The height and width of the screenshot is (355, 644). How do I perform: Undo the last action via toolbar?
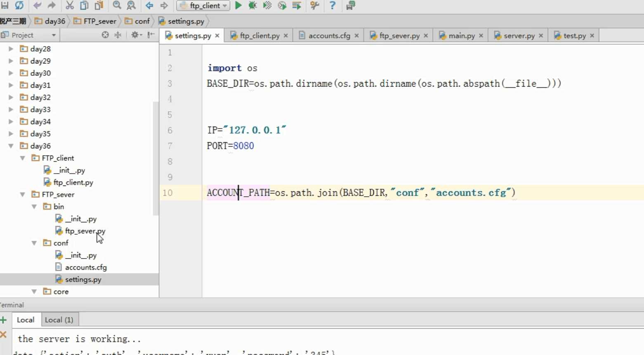37,5
